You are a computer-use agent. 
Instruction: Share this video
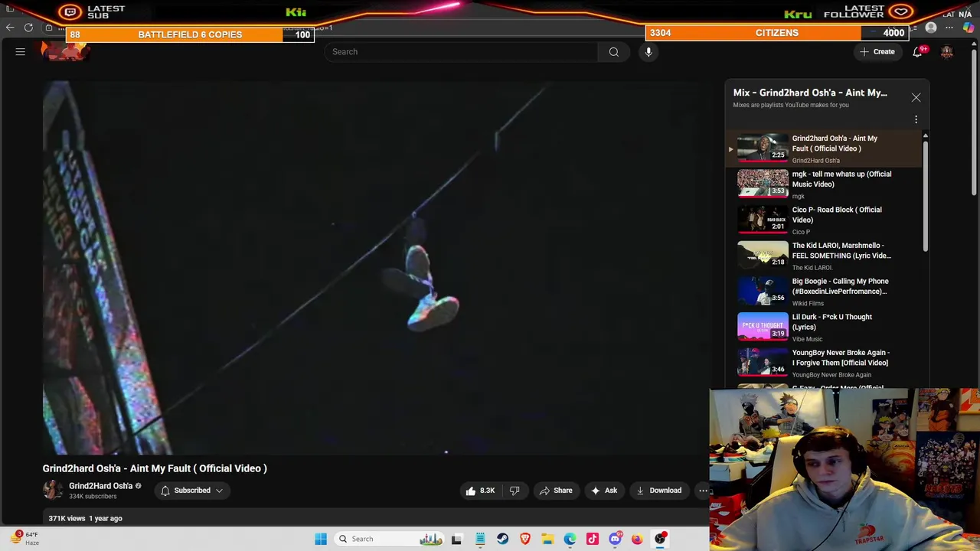click(x=556, y=491)
